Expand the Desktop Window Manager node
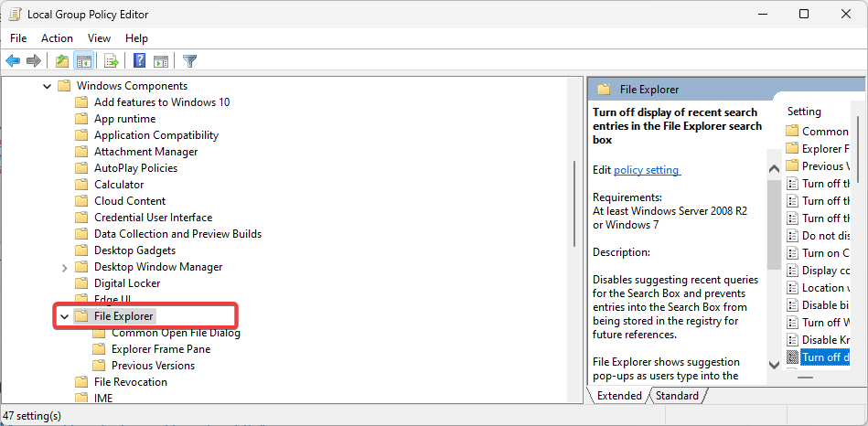 tap(64, 268)
